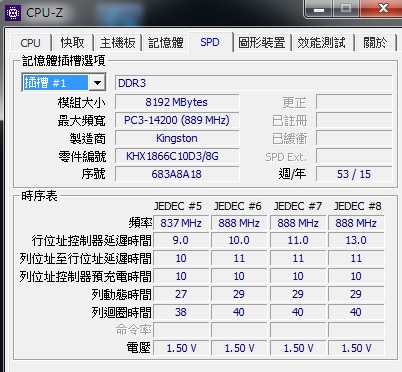Expand the 插槽 #1 slot dropdown arrow
Viewport: 402px width, 372px height.
tap(97, 83)
